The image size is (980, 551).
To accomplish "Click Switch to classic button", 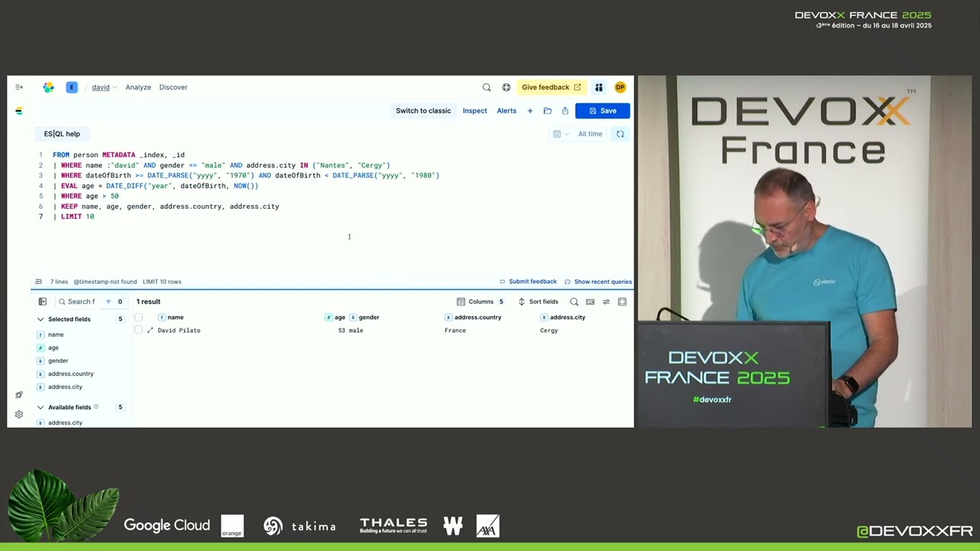I will [x=423, y=111].
